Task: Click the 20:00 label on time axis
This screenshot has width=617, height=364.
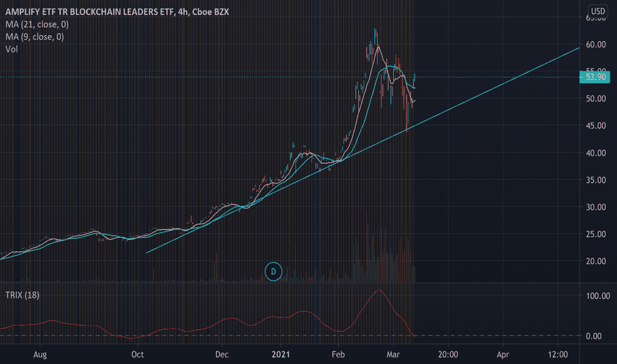Action: pos(448,355)
